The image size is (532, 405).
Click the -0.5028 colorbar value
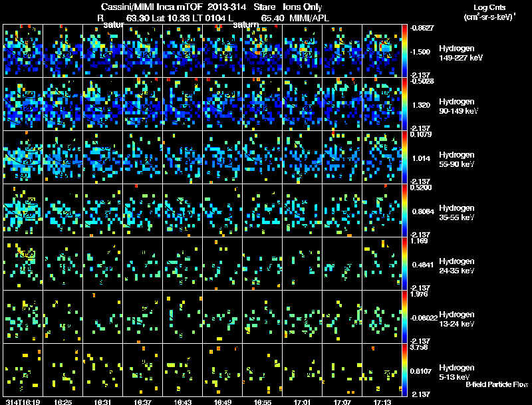pos(422,81)
